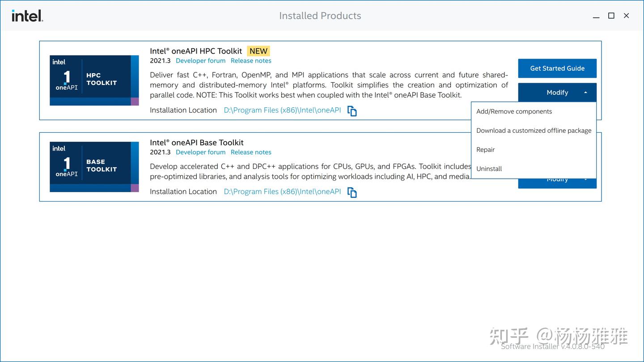
Task: Click the NEW badge beside HPC Toolkit
Action: pos(258,51)
